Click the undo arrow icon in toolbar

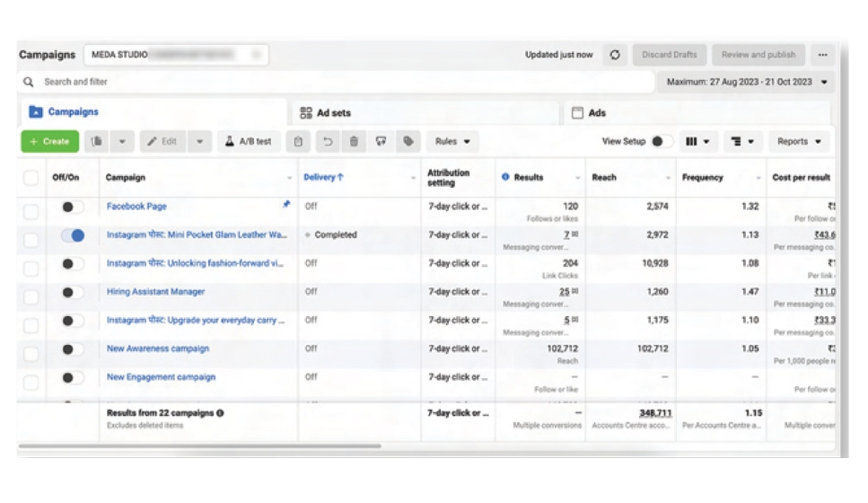pos(328,142)
